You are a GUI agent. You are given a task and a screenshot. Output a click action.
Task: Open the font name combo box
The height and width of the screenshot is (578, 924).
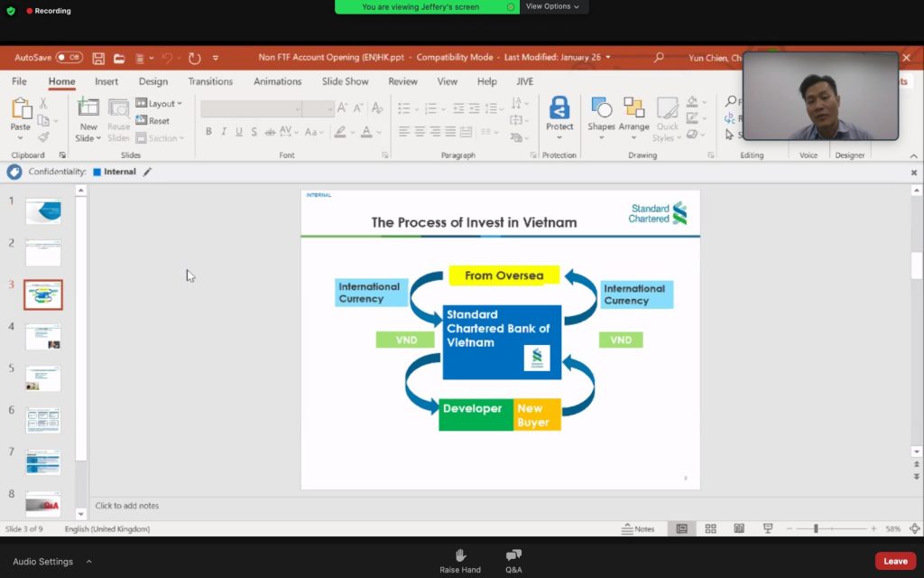[x=251, y=108]
